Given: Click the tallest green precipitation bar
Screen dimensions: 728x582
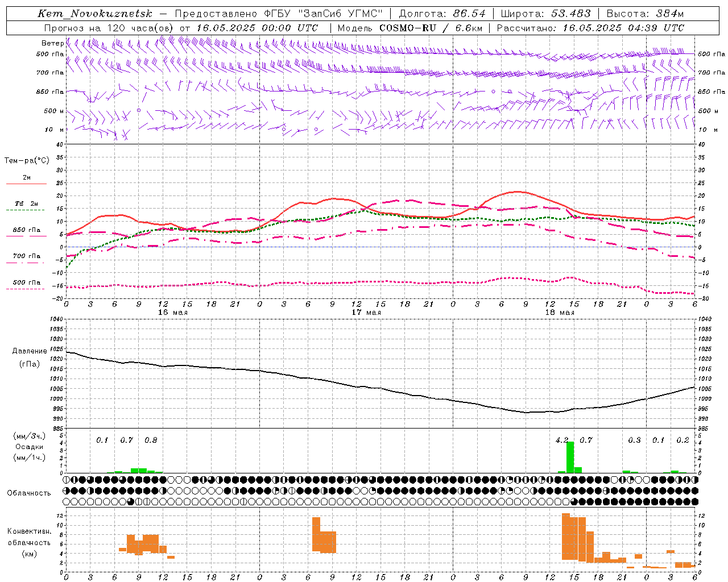Looking at the screenshot, I should (x=570, y=457).
